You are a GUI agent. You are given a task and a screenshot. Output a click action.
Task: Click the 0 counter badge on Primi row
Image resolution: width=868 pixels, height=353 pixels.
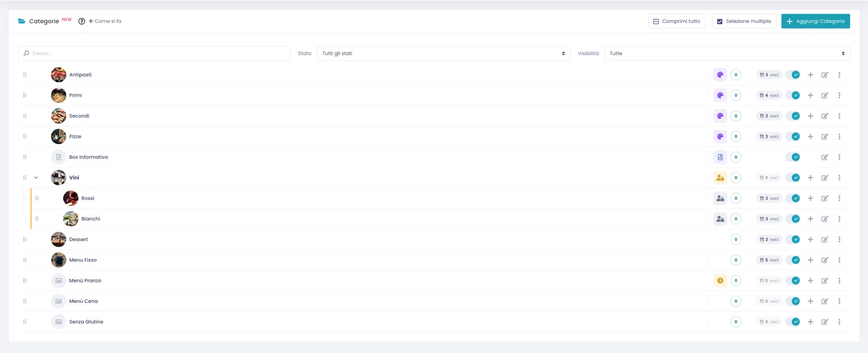(736, 95)
